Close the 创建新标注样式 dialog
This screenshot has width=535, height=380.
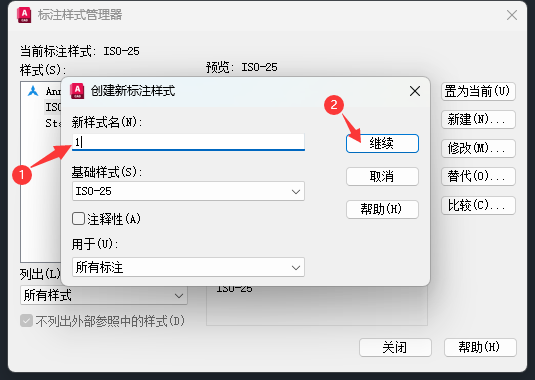point(415,91)
